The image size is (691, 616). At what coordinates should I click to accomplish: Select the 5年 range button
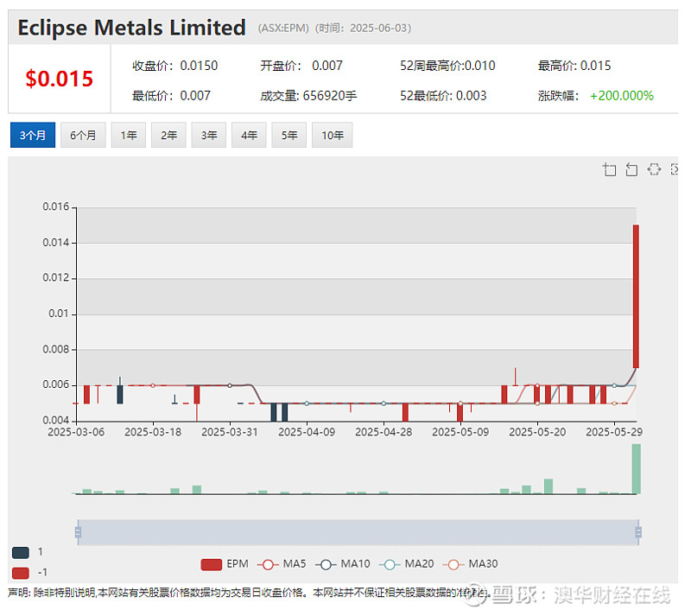[x=288, y=135]
